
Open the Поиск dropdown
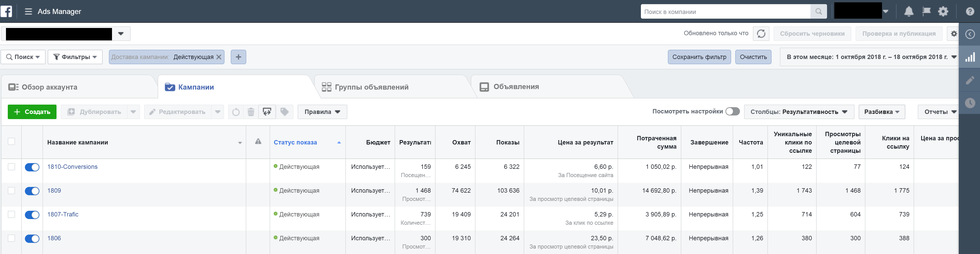coord(23,57)
